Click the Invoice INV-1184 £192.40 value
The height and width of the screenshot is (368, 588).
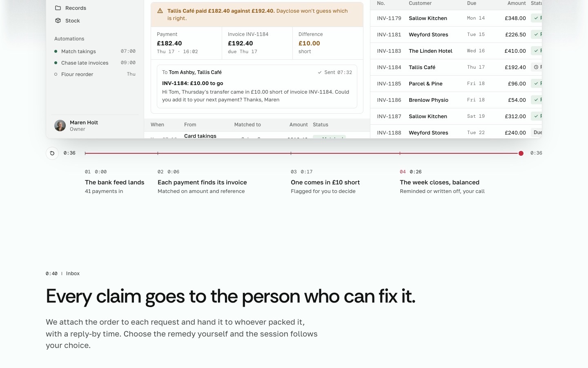tap(241, 43)
